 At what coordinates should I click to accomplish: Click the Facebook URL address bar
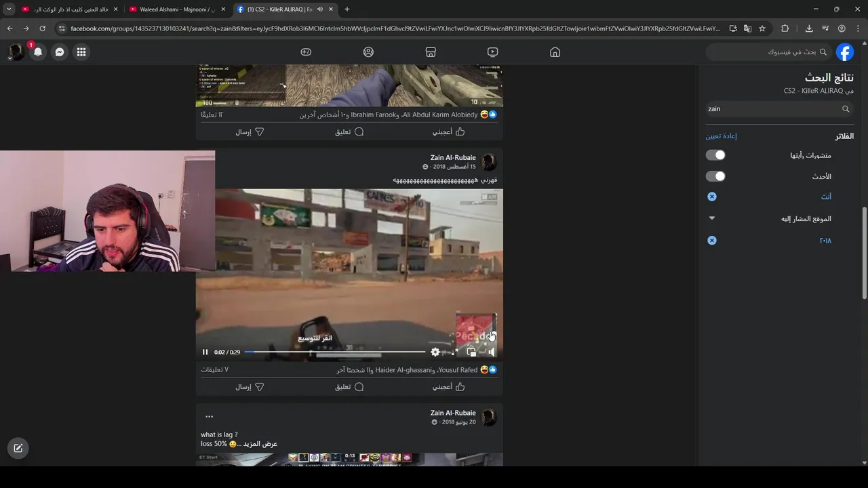[395, 28]
